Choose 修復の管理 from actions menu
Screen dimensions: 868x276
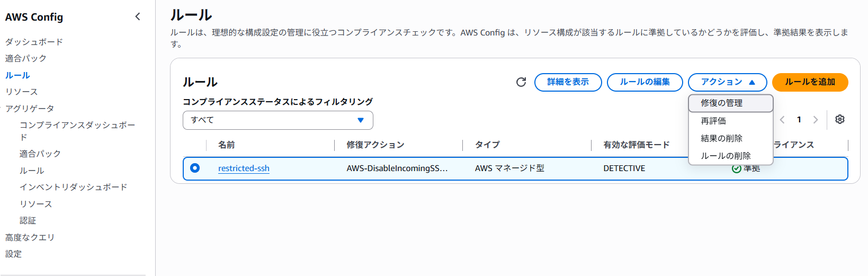pos(731,103)
